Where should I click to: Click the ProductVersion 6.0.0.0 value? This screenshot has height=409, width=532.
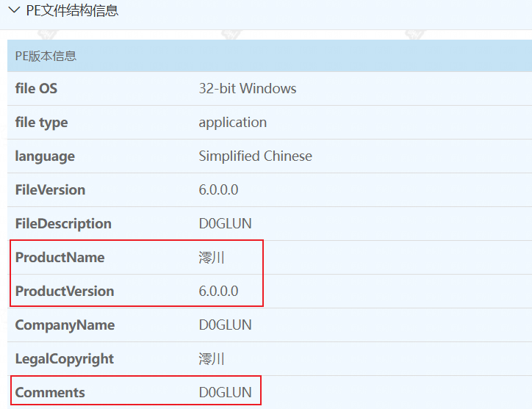coord(218,291)
